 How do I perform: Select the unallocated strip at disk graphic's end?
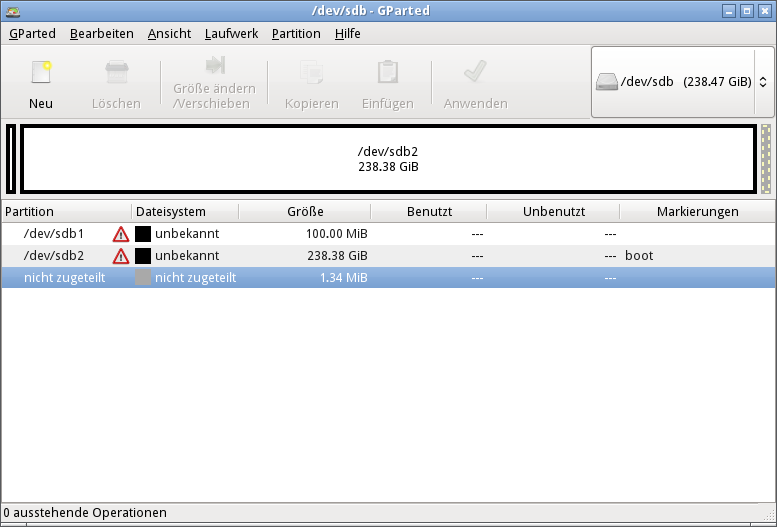pos(766,159)
